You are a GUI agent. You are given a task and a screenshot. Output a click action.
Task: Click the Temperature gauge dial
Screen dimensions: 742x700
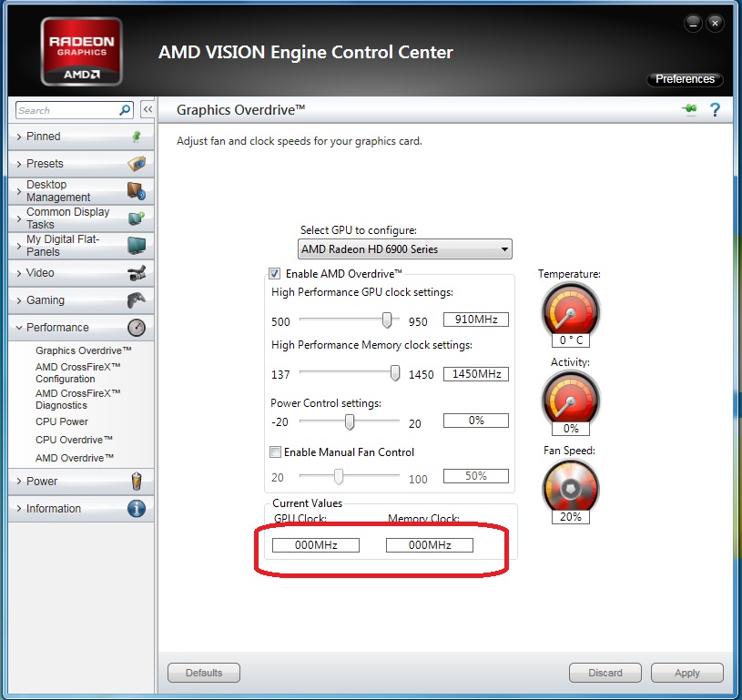(x=570, y=311)
